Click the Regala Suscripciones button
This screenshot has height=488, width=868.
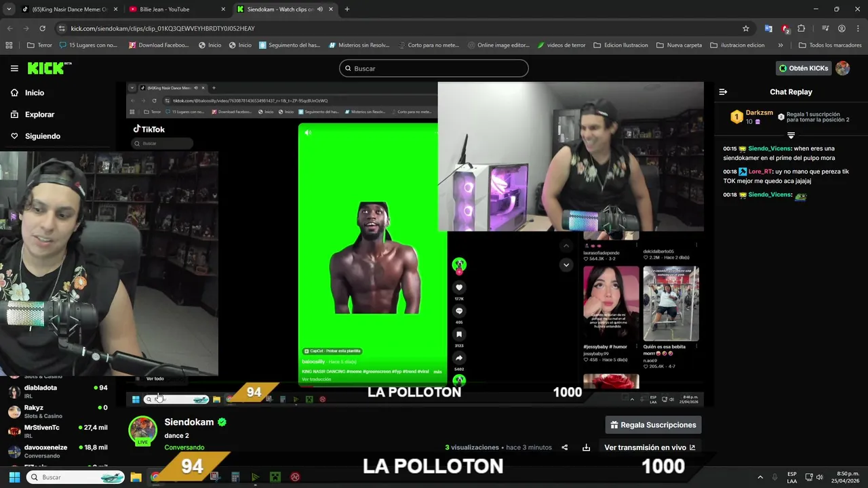pyautogui.click(x=654, y=425)
